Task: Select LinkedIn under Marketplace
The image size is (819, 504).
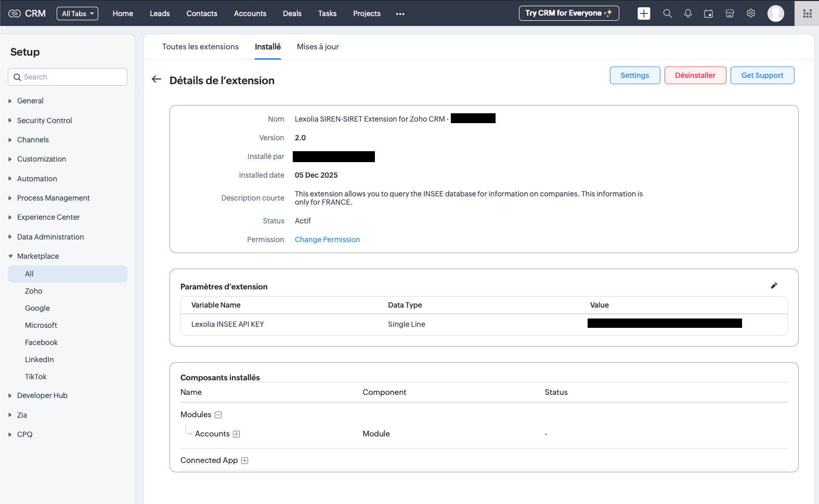Action: [40, 360]
